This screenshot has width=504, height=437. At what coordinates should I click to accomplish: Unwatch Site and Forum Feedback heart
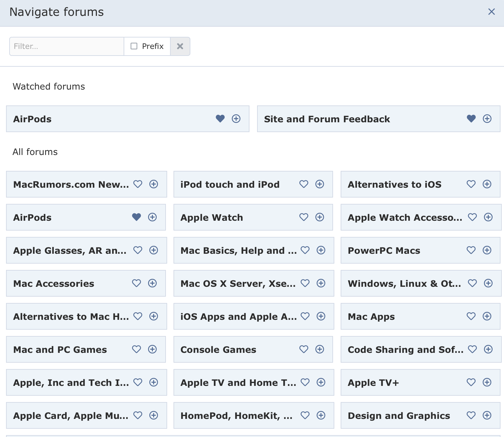coord(471,119)
